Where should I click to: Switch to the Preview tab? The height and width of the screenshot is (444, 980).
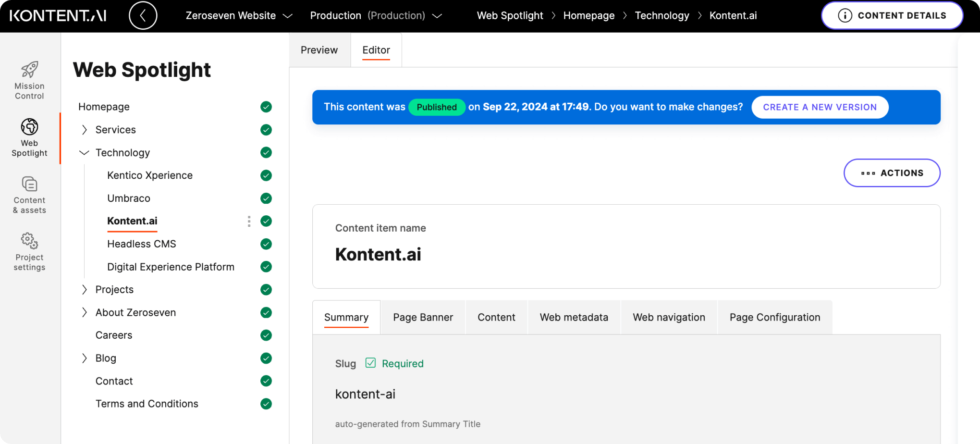(319, 49)
